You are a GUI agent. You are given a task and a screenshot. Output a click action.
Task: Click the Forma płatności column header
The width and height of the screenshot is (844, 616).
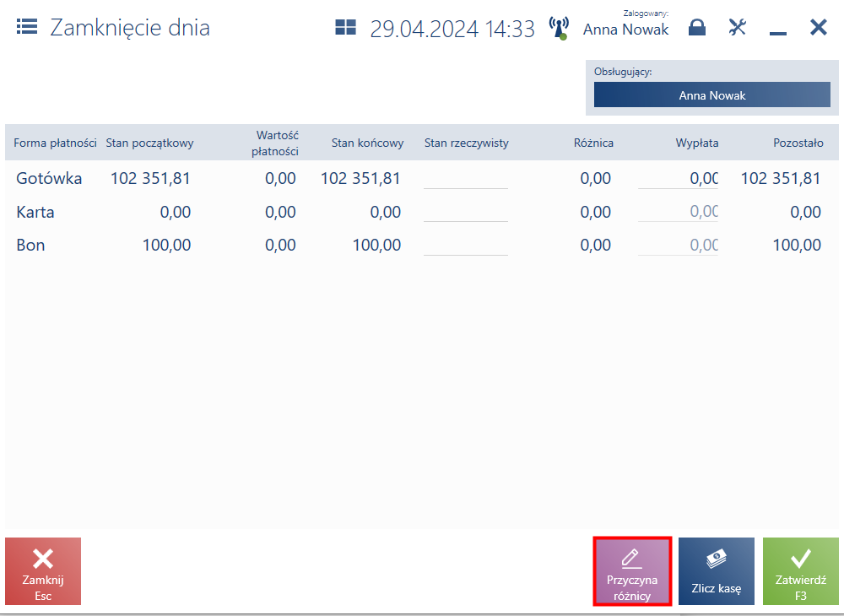pos(55,143)
